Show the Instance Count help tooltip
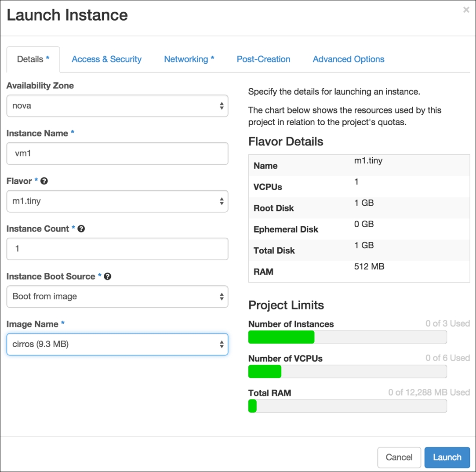 (x=81, y=229)
